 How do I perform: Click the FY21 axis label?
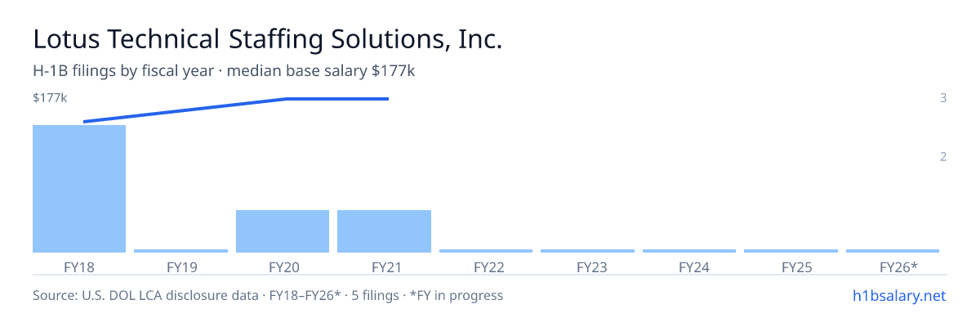click(x=384, y=267)
